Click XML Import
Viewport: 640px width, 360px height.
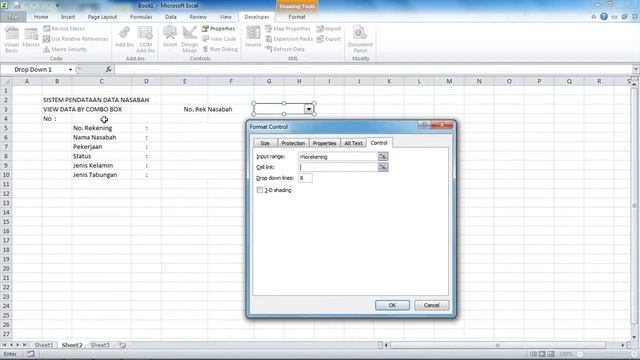point(329,29)
